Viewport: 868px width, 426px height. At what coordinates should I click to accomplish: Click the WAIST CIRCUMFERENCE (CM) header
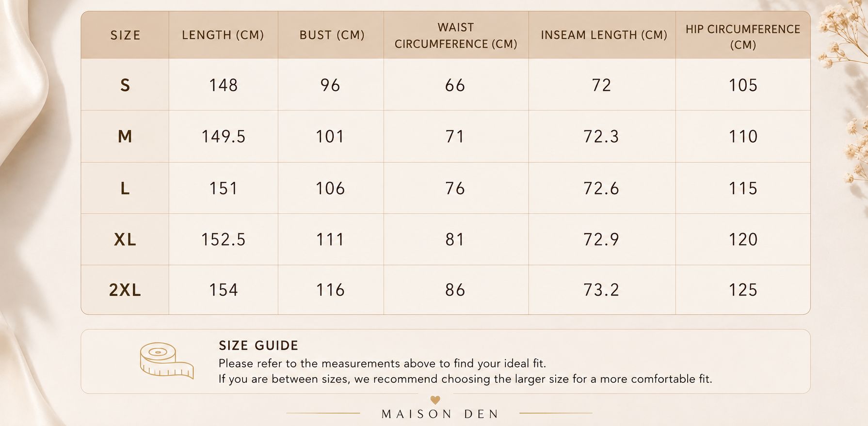point(456,35)
